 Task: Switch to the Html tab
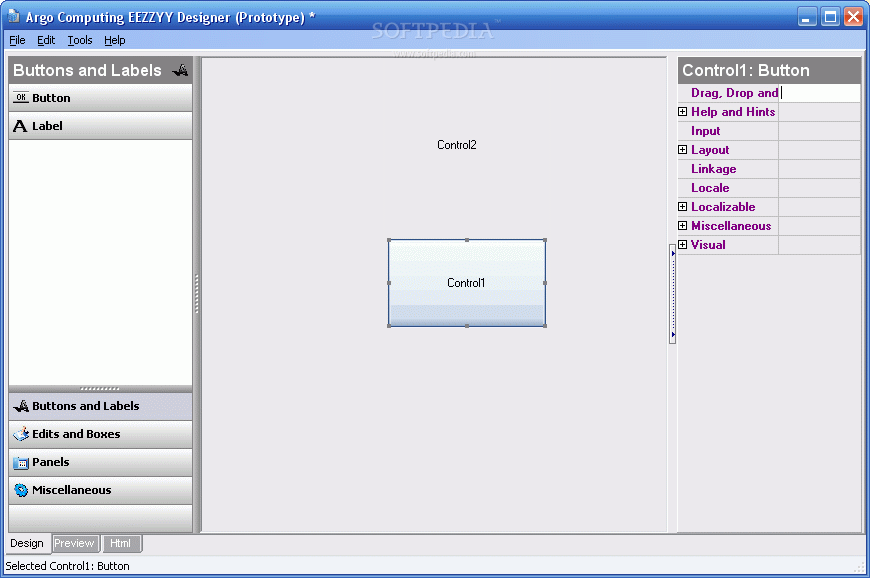[x=120, y=543]
